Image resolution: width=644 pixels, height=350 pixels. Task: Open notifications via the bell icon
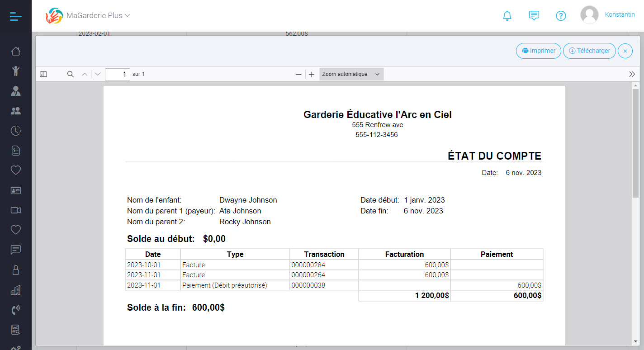pyautogui.click(x=507, y=15)
